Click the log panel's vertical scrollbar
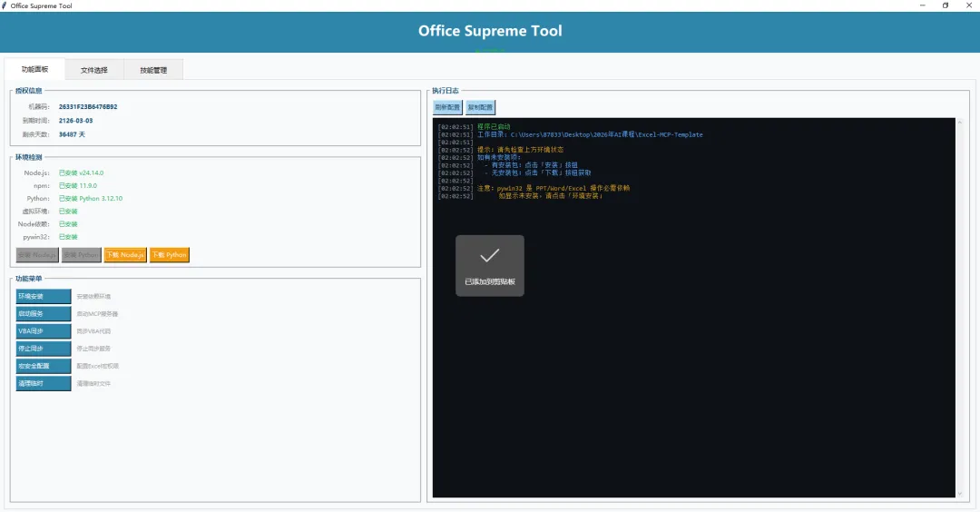The height and width of the screenshot is (512, 980). coord(960,308)
